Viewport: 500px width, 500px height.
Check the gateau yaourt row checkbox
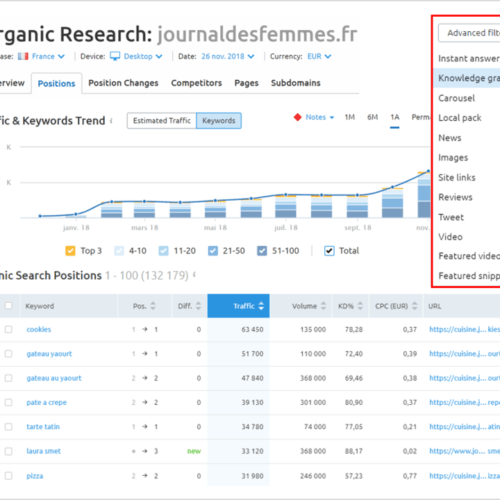[8, 354]
